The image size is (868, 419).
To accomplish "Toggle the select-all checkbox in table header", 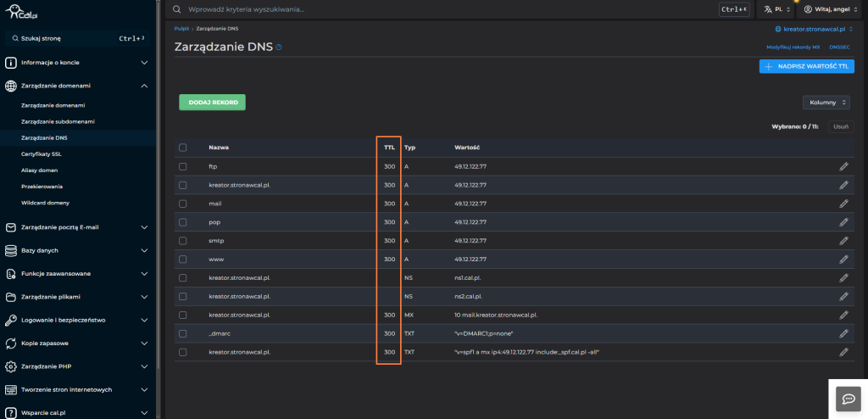I will coord(183,148).
